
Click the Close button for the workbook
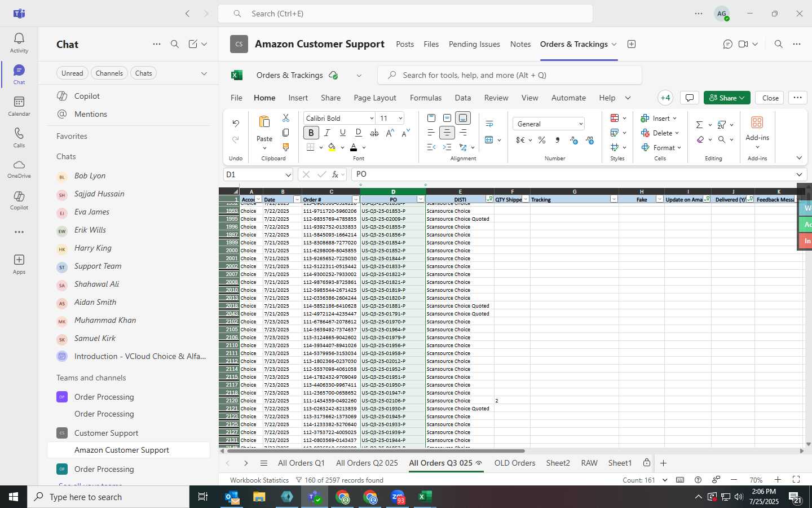click(x=770, y=98)
